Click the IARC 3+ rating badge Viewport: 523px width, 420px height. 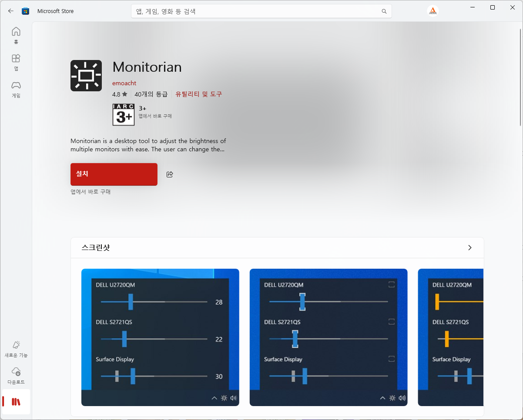pos(124,115)
